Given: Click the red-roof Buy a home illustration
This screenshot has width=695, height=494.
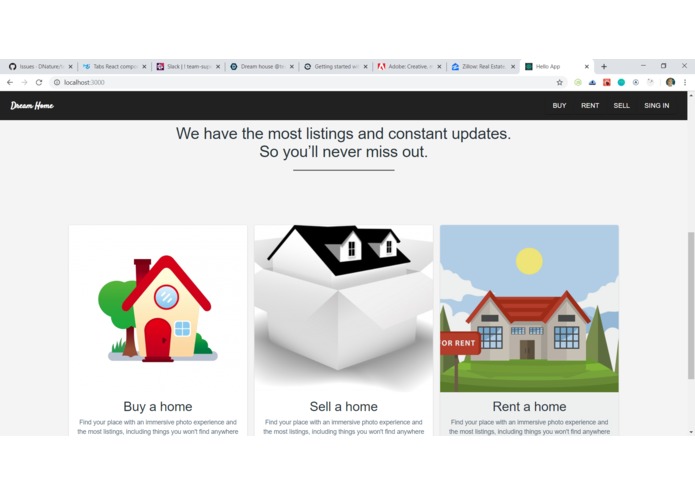Looking at the screenshot, I should [158, 308].
